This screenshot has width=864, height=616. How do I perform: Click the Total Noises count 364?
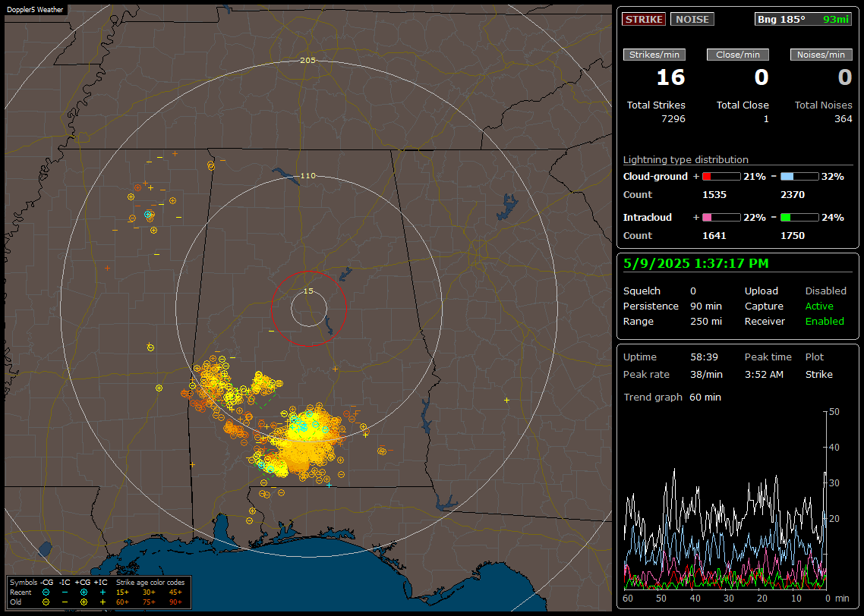[843, 119]
